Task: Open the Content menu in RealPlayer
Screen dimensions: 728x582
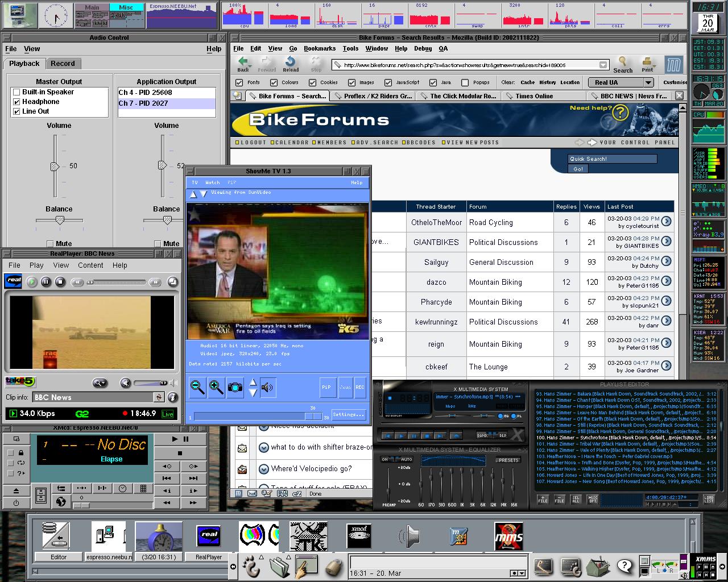Action: 90,265
